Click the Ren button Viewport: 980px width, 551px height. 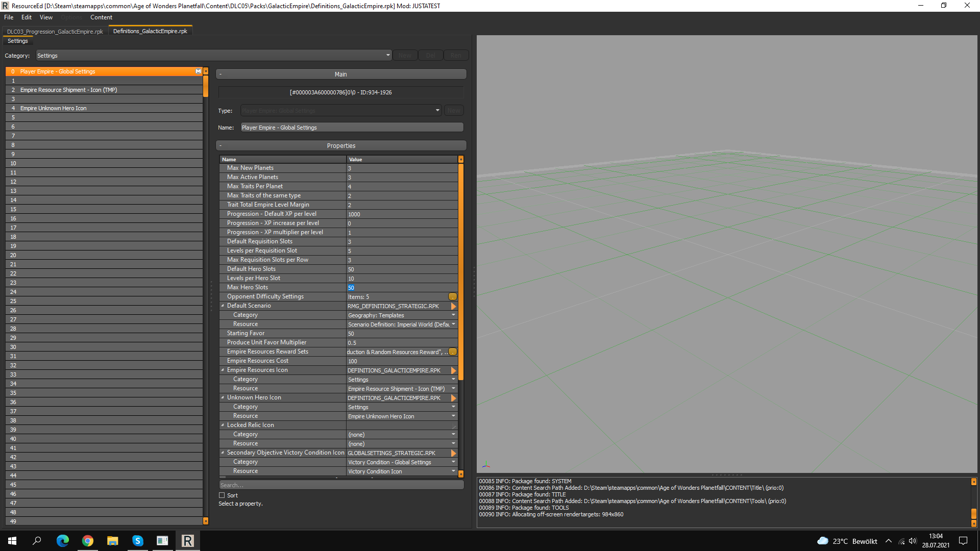click(456, 55)
